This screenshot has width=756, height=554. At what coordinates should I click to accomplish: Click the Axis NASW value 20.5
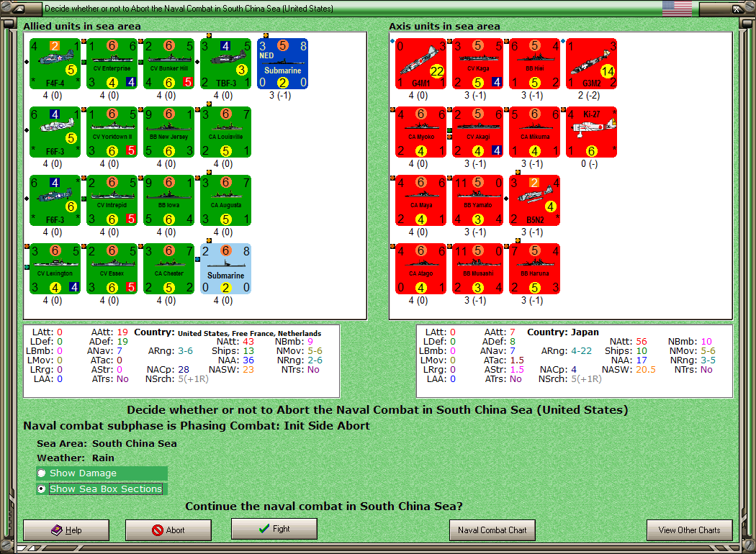coord(646,370)
